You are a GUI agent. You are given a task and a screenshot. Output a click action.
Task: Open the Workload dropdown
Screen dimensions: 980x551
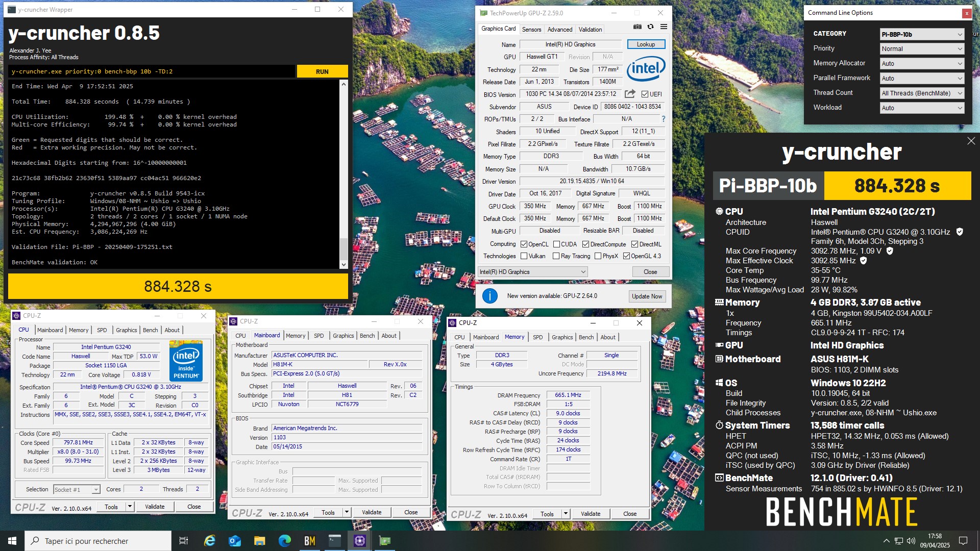pos(922,108)
